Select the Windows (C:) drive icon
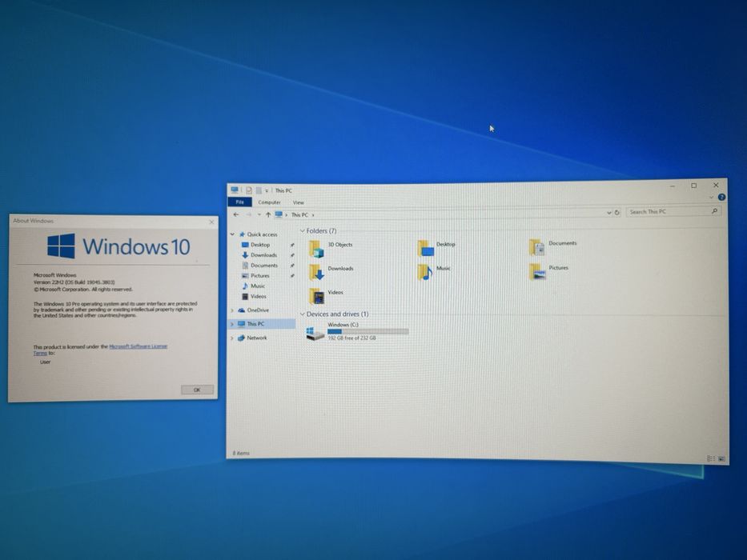The height and width of the screenshot is (560, 747). click(315, 334)
